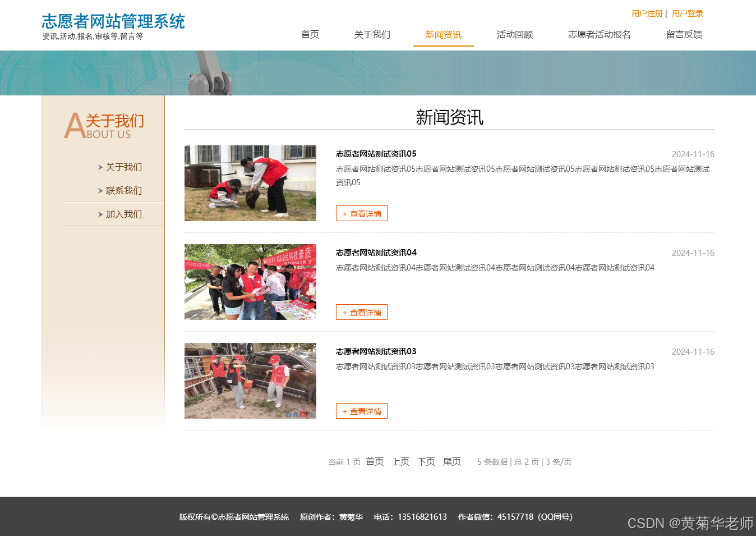Click the 用户登录 link
This screenshot has width=756, height=536.
coord(688,13)
